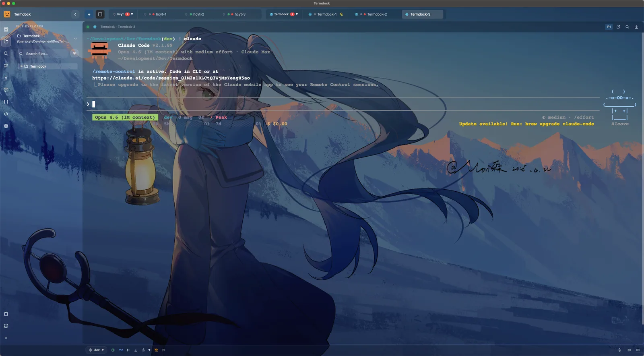Screen dimensions: 644x356
Task: Click the brew upgrade claude-code update notice
Action: click(526, 124)
